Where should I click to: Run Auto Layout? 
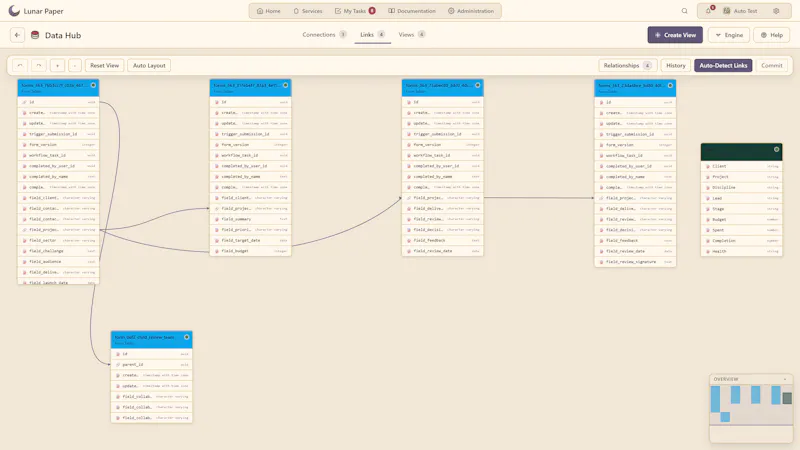pyautogui.click(x=149, y=65)
